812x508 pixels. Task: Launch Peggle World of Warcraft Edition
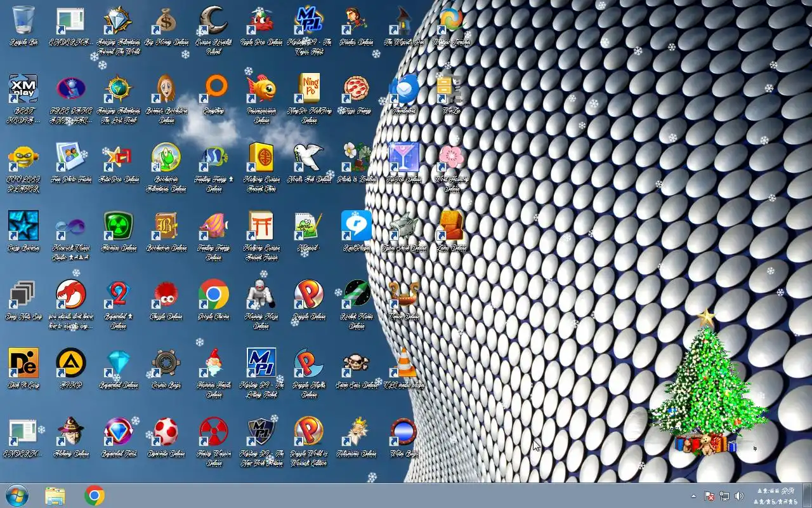pyautogui.click(x=309, y=432)
